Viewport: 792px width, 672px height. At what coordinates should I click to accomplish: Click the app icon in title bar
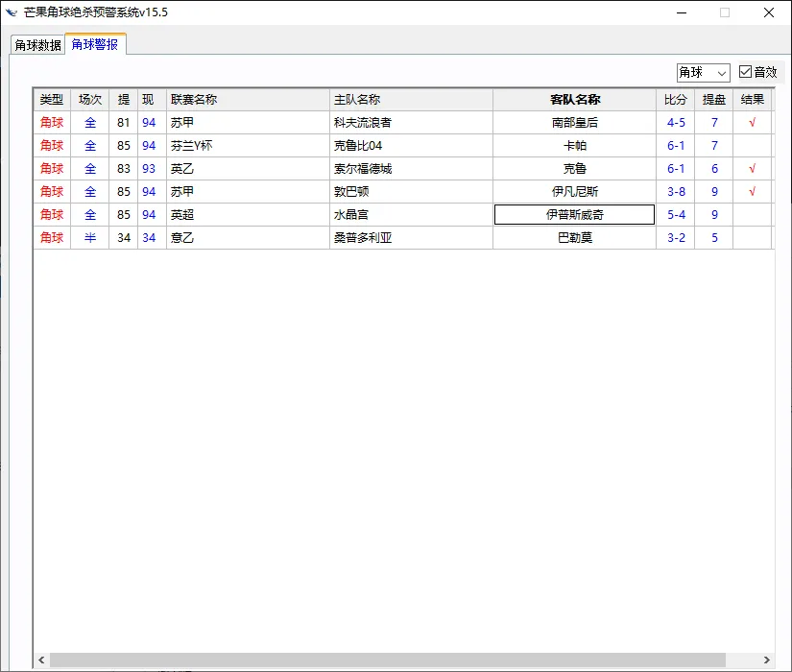coord(12,12)
